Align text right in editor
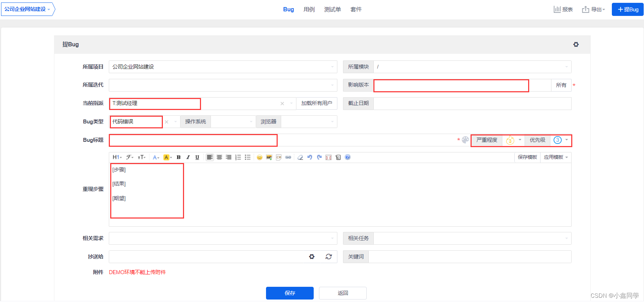Screen dimensions: 644x302 (x=229, y=157)
